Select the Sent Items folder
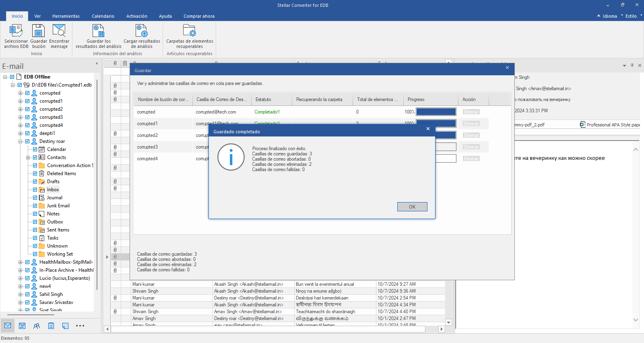 tap(58, 230)
